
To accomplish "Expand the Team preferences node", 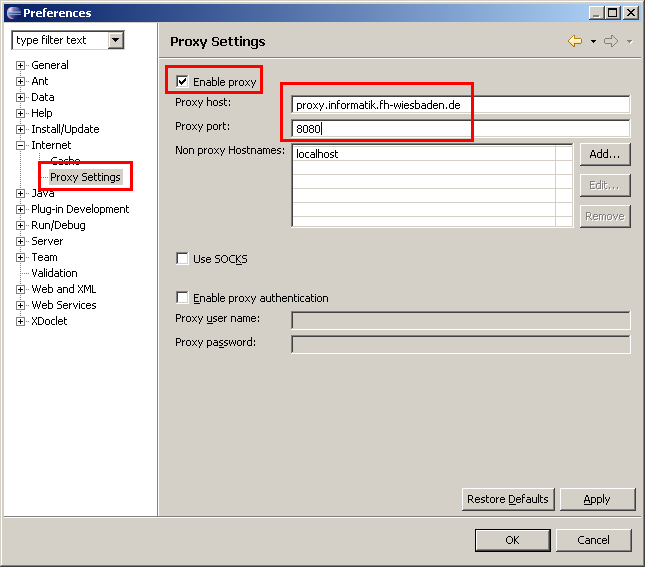I will pos(20,258).
